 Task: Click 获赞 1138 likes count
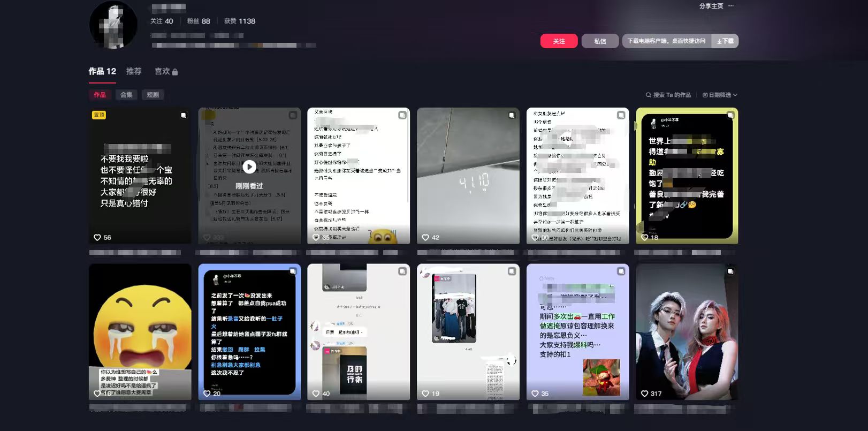(x=240, y=21)
